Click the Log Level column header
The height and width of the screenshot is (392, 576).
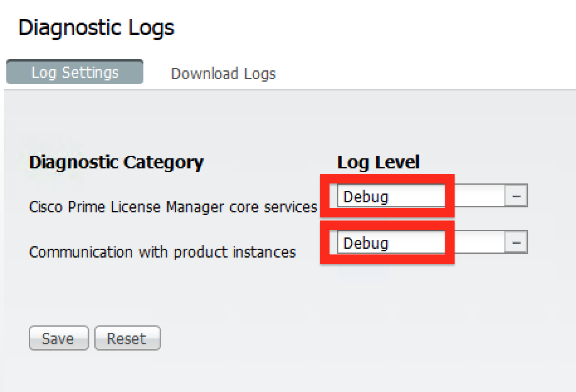[x=377, y=162]
